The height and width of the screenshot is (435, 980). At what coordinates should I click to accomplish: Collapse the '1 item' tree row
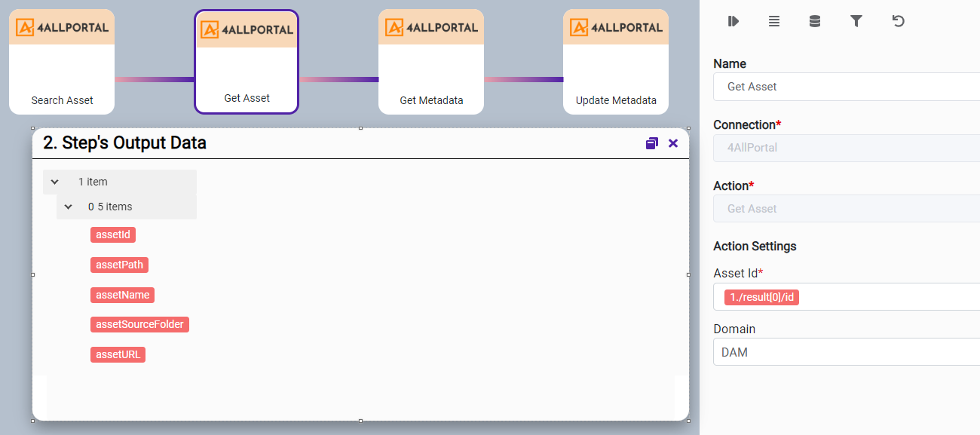tap(55, 182)
